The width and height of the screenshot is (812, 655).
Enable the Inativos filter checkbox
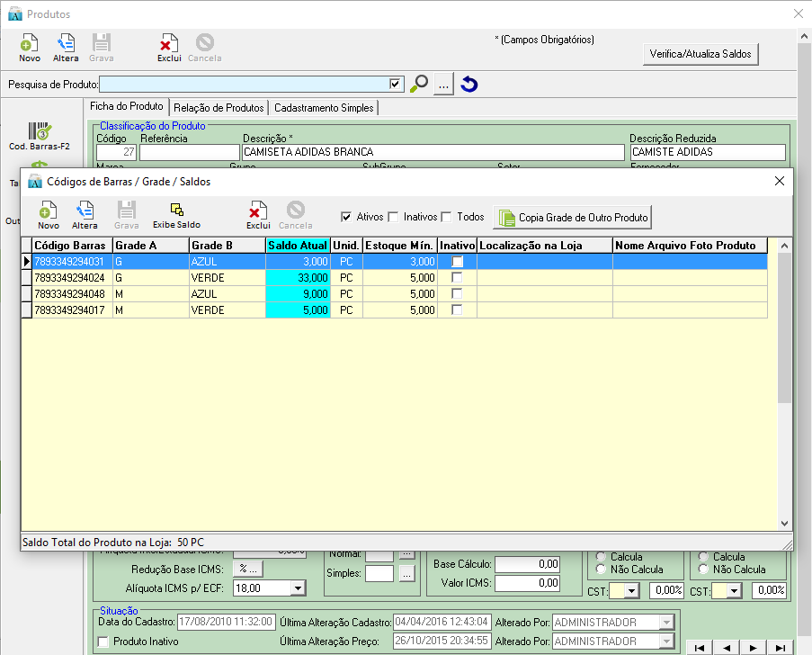[x=393, y=217]
